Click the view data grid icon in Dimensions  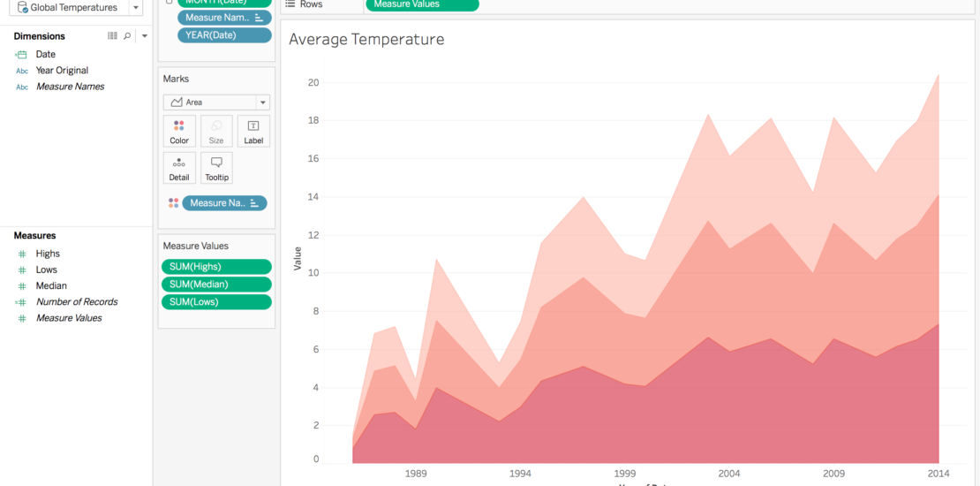[112, 36]
